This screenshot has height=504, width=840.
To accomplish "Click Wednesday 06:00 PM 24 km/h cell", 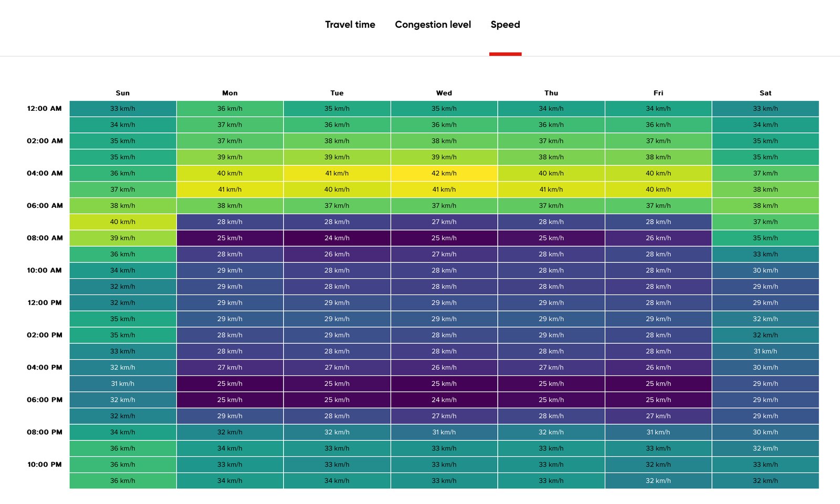I will click(444, 400).
